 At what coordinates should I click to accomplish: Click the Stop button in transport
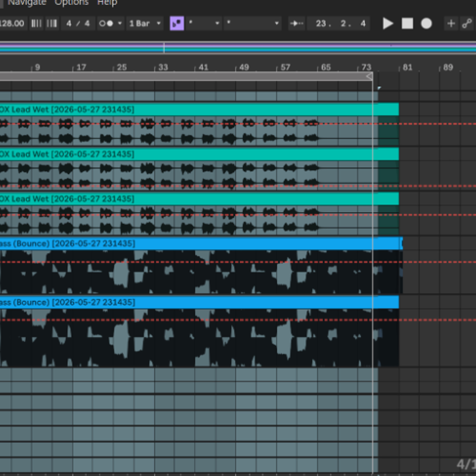pos(407,24)
